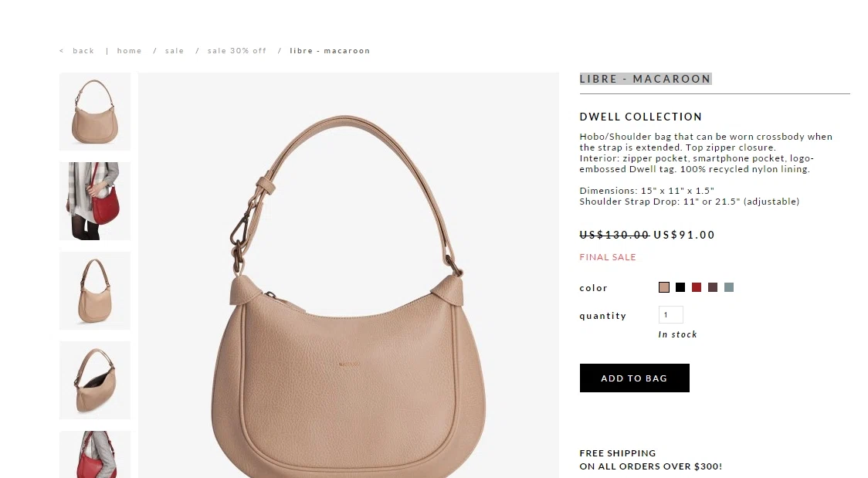Click the back link in breadcrumb

click(x=83, y=51)
